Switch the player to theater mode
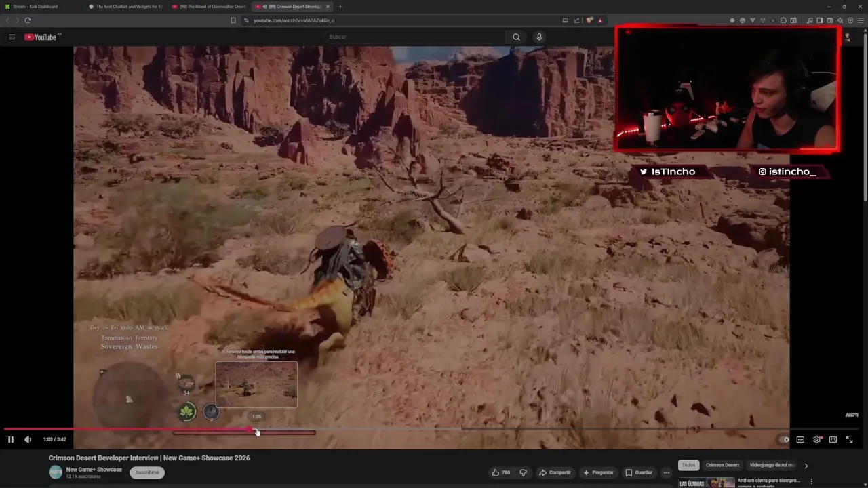This screenshot has height=488, width=868. pyautogui.click(x=833, y=439)
